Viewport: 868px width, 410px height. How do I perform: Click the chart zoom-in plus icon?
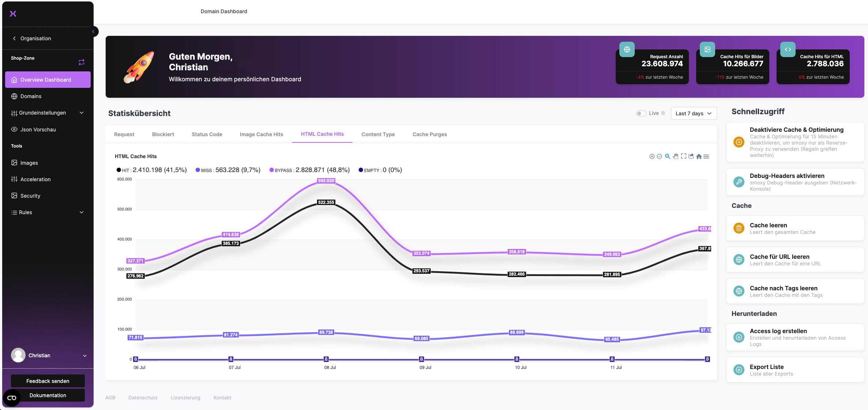[652, 156]
